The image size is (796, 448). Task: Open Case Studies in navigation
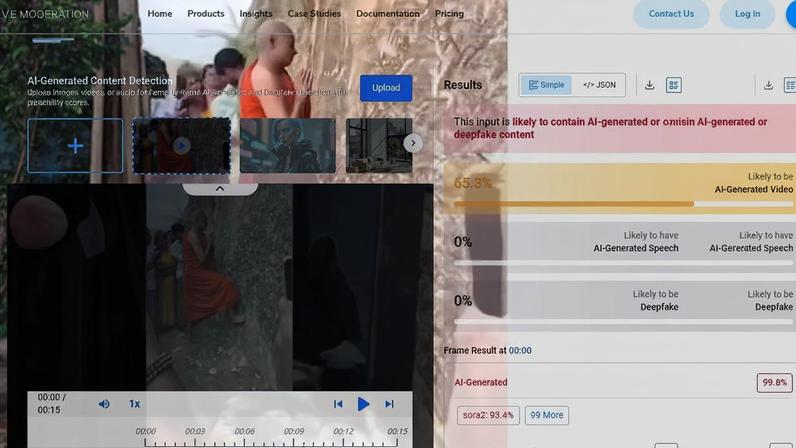pyautogui.click(x=314, y=14)
